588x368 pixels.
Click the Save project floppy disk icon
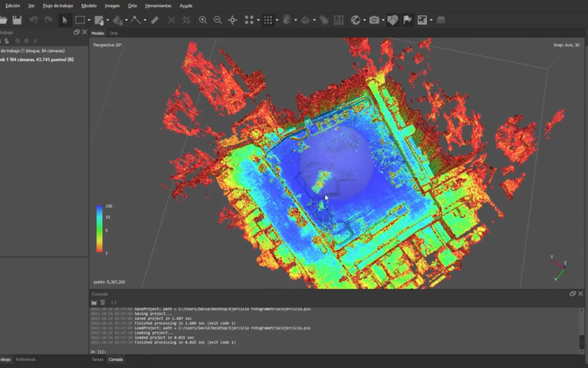click(x=17, y=20)
